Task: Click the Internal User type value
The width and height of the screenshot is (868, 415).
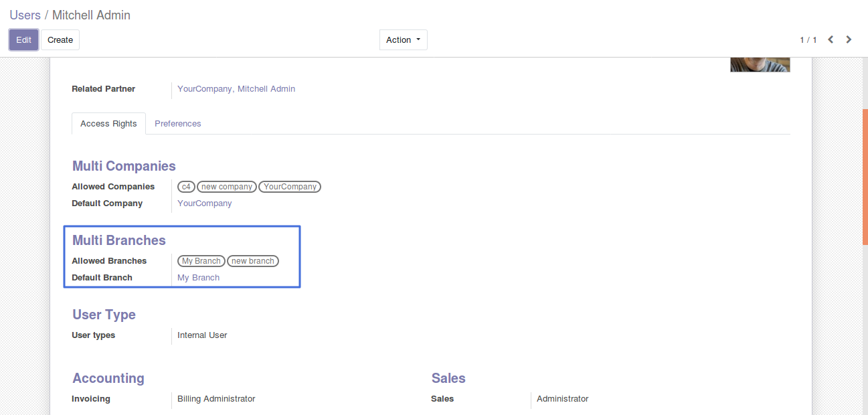Action: [x=202, y=335]
